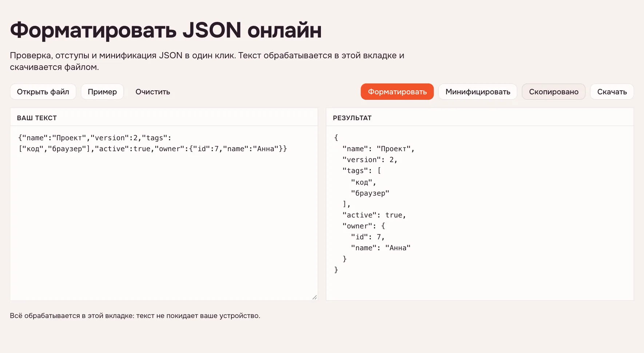Download result with Скачать button

coord(612,92)
